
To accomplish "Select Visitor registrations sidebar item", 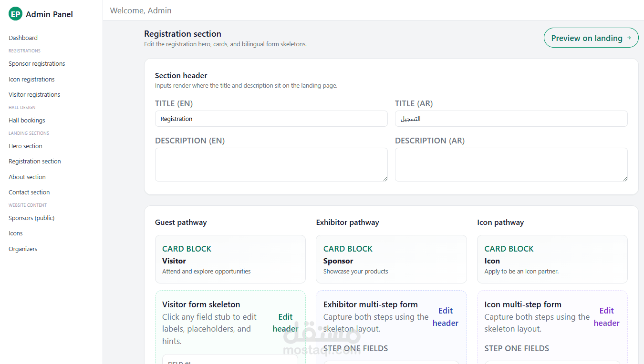I will pos(34,94).
